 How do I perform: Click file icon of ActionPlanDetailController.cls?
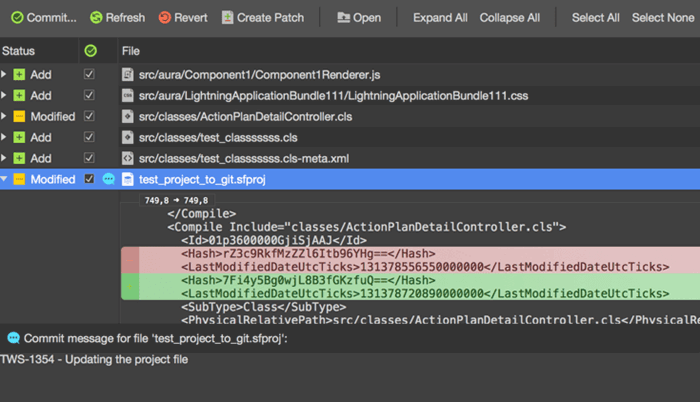[128, 117]
